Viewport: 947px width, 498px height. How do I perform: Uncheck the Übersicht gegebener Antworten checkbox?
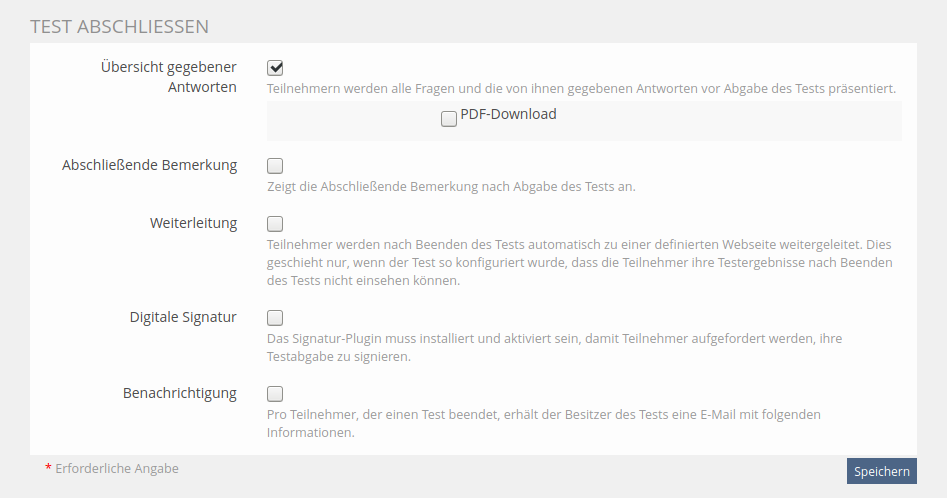(x=275, y=68)
